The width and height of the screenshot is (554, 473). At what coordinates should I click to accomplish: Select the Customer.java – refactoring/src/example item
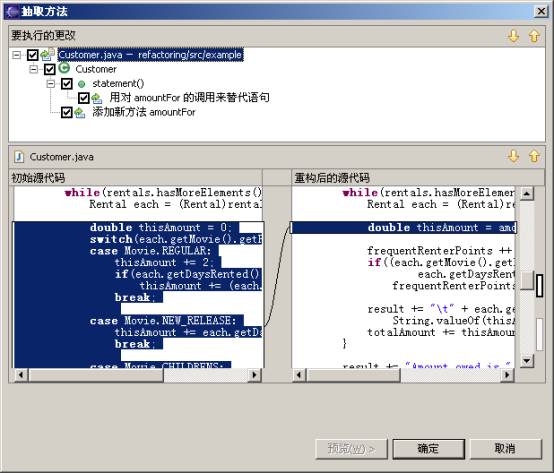tap(150, 55)
